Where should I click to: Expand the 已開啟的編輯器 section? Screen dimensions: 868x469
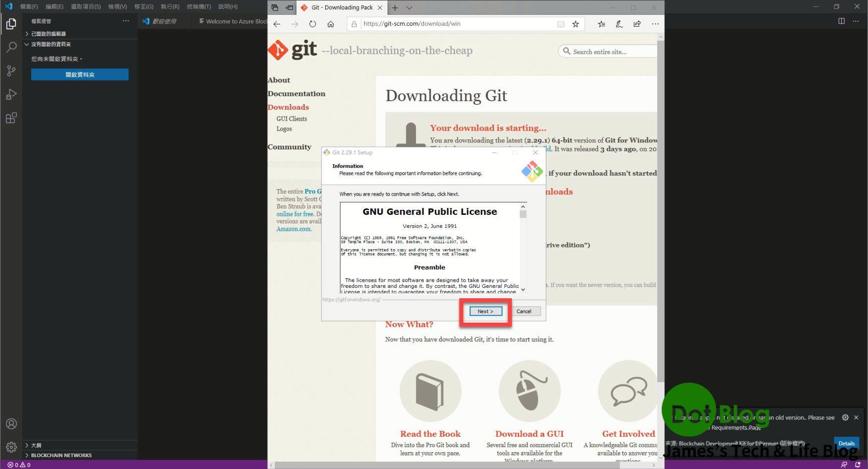point(79,34)
